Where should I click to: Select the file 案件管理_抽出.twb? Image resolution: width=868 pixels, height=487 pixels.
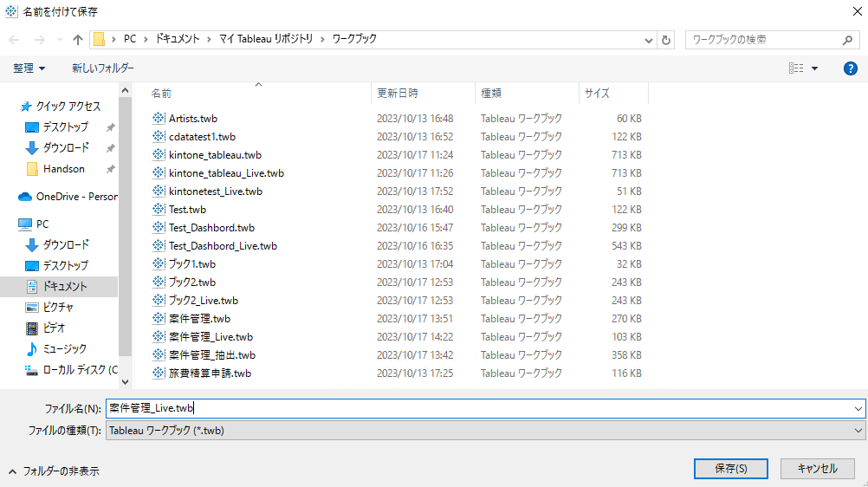pos(212,355)
